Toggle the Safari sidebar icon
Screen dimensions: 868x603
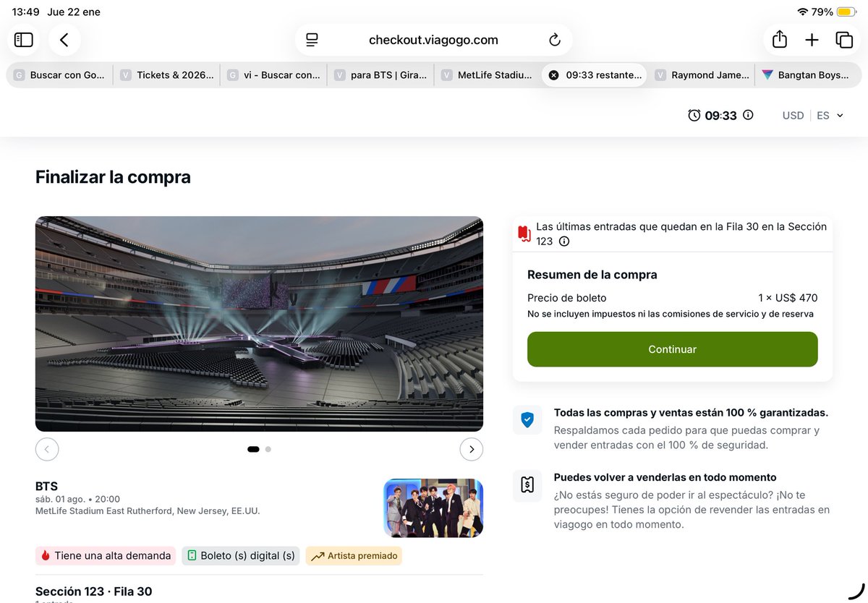[23, 40]
